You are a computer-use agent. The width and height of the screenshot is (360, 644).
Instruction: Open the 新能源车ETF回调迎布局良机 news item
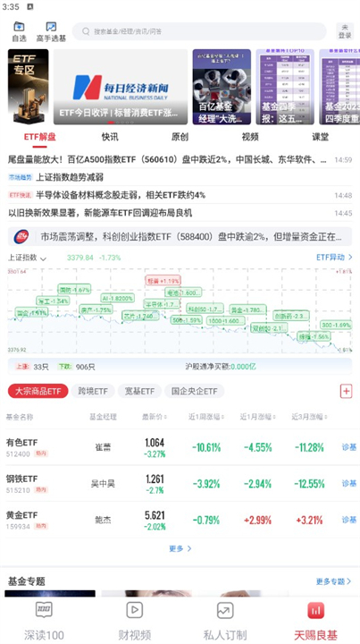click(x=180, y=213)
